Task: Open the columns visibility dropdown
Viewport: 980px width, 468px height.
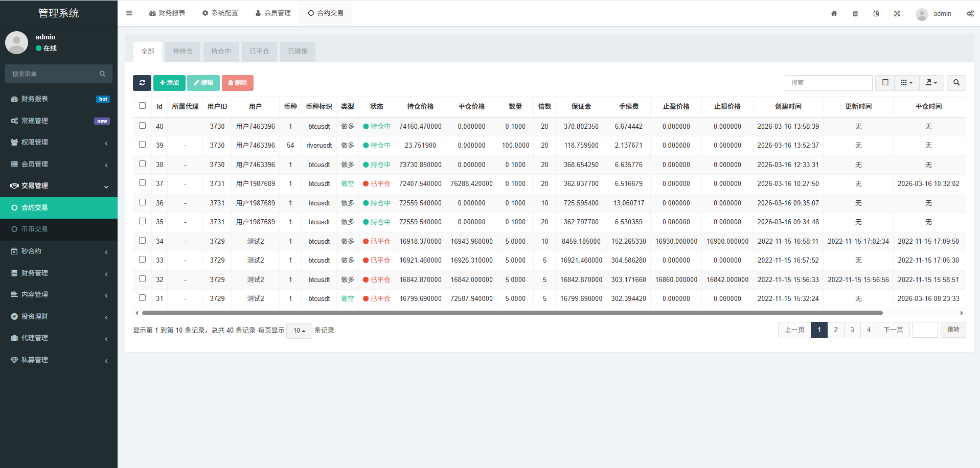Action: pyautogui.click(x=906, y=83)
